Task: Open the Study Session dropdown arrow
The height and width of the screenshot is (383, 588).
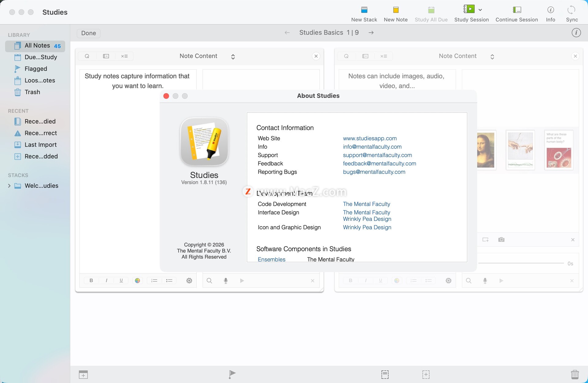Action: tap(480, 10)
